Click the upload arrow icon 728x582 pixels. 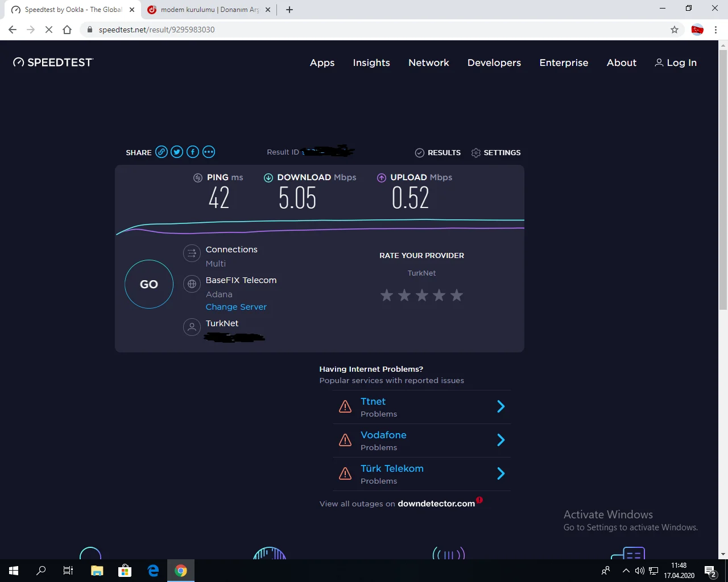pyautogui.click(x=382, y=178)
